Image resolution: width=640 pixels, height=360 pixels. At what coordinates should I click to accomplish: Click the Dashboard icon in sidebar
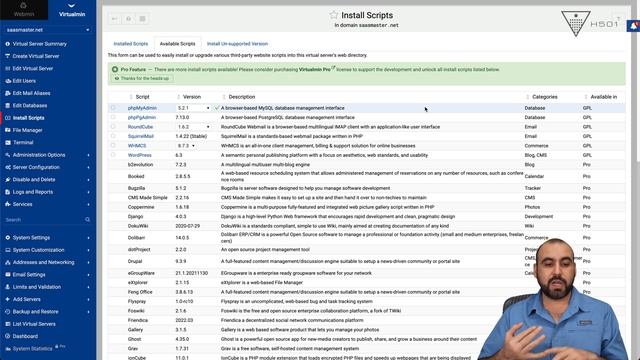click(7, 336)
